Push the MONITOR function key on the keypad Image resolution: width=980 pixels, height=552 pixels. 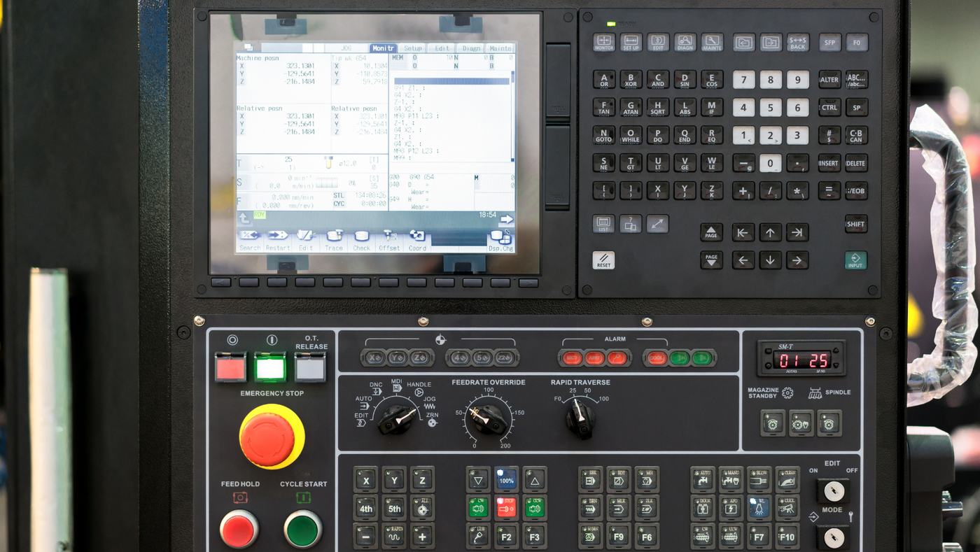(x=604, y=42)
